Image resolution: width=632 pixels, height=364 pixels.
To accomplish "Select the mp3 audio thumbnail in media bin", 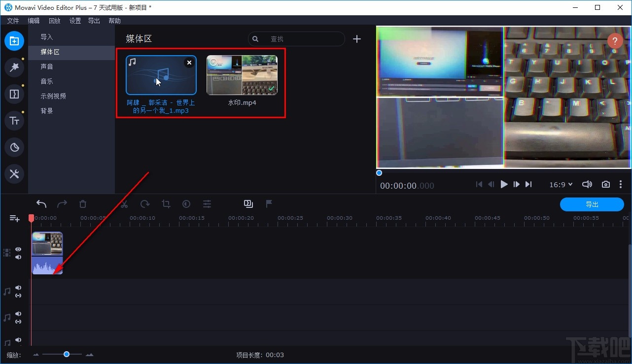I will pyautogui.click(x=161, y=75).
